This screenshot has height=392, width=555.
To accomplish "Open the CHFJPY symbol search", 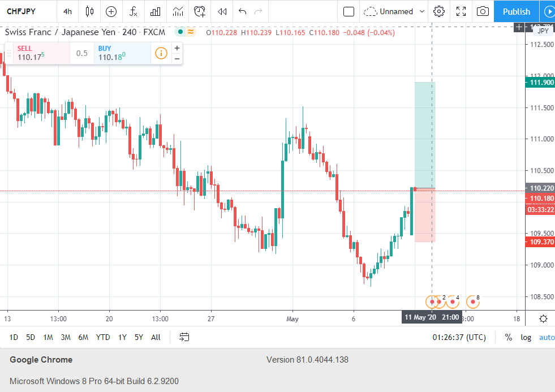I will tap(21, 11).
